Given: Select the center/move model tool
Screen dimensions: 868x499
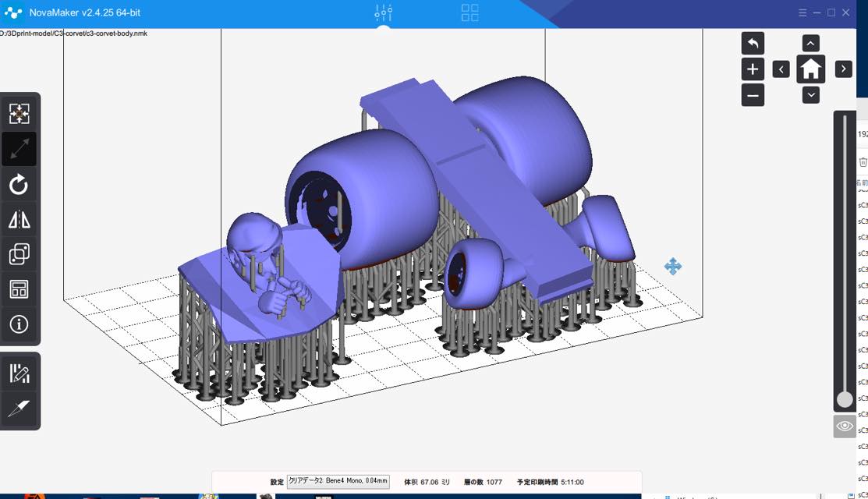Looking at the screenshot, I should [19, 114].
